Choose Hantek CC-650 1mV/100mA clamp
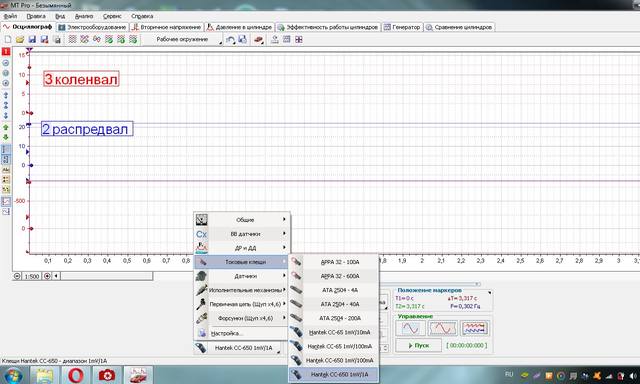This screenshot has height=384, width=640. (334, 361)
